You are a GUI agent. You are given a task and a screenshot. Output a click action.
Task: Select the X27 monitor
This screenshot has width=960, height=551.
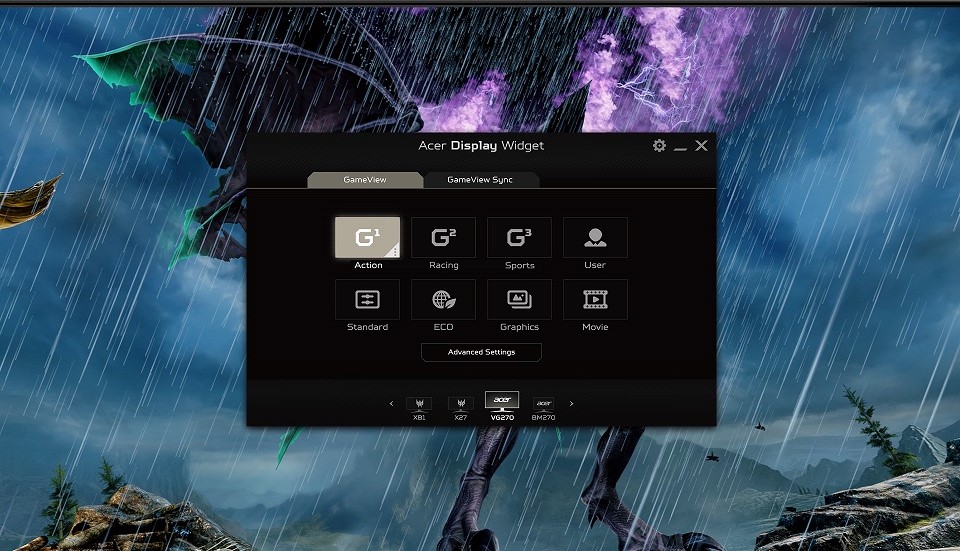pyautogui.click(x=460, y=404)
